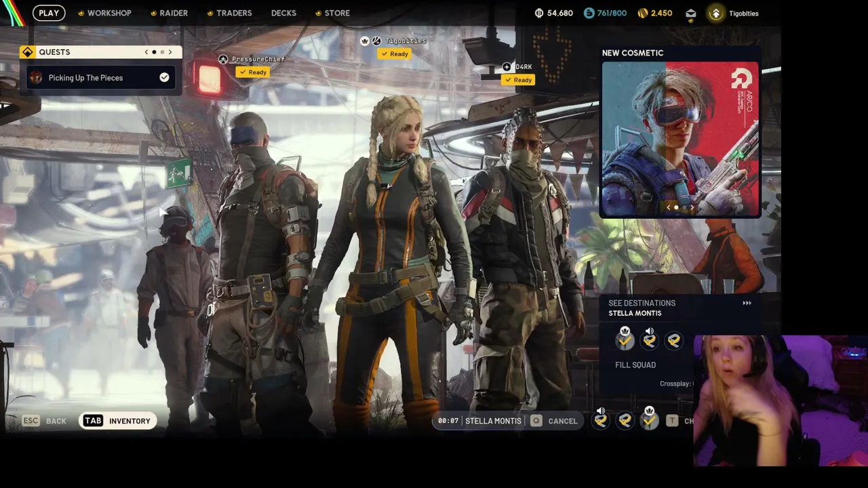Image resolution: width=868 pixels, height=488 pixels.
Task: Select the first quests page dot
Action: 154,52
